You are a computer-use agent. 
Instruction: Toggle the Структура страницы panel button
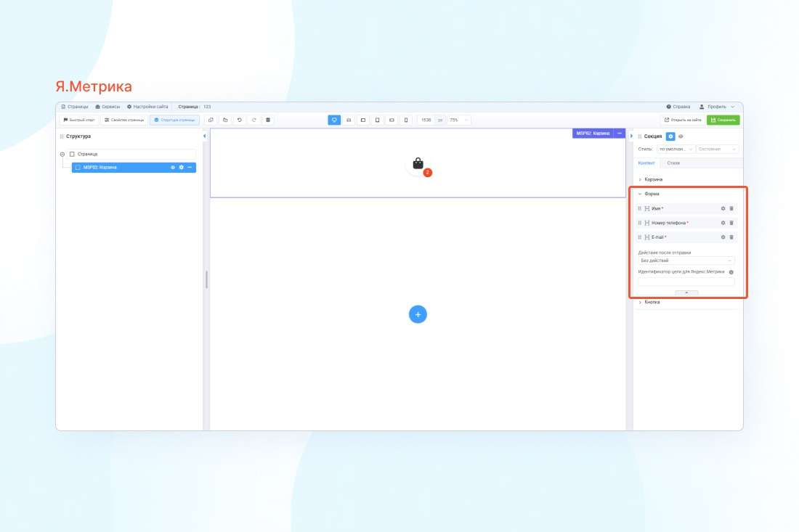(x=174, y=120)
